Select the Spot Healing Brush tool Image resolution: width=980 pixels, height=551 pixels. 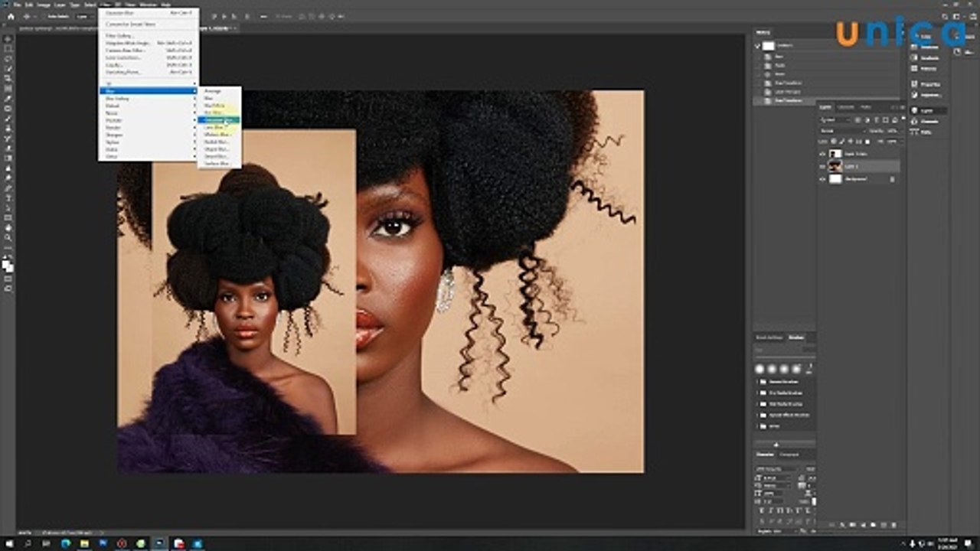tap(8, 108)
